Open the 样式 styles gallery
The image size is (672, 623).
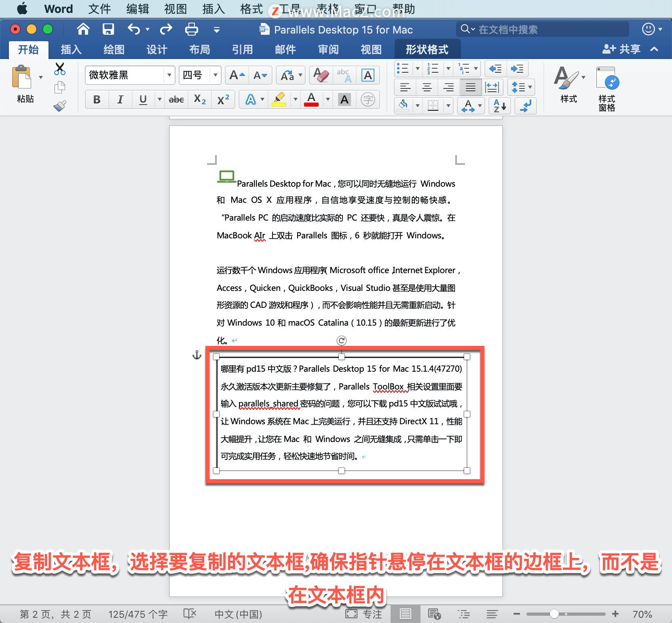click(x=568, y=85)
